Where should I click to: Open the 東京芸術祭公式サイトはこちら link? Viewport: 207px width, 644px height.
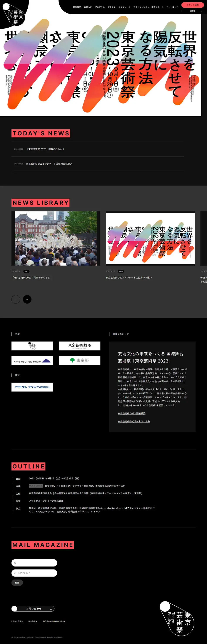[x=134, y=421]
